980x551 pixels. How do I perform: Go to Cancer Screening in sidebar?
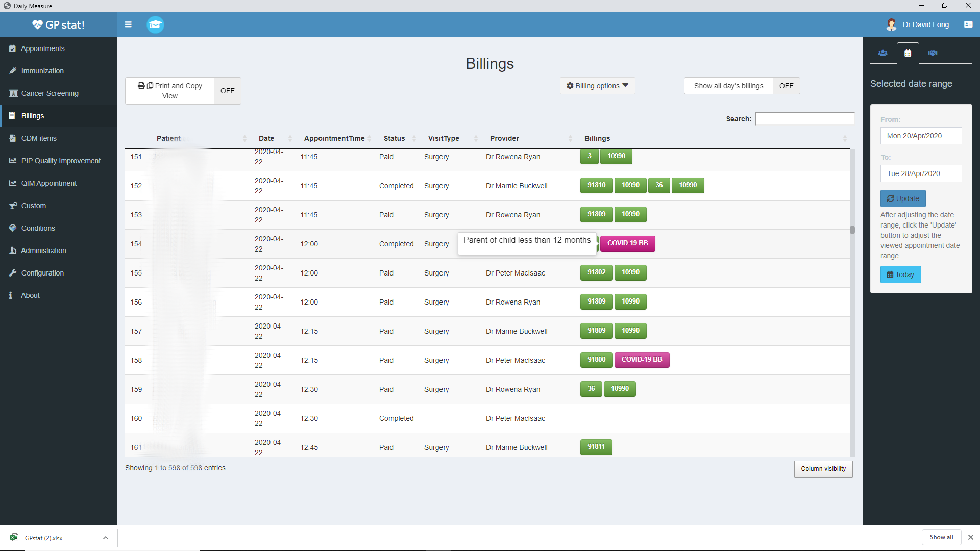[50, 93]
